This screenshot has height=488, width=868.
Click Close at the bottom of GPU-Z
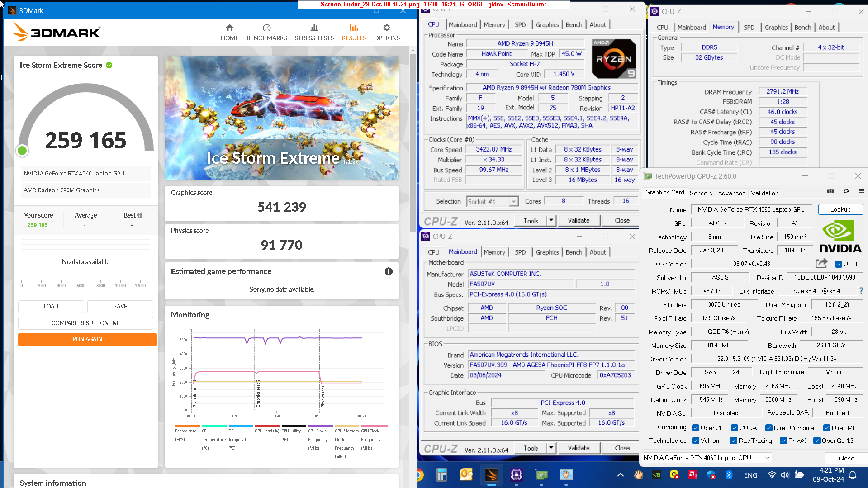846,458
